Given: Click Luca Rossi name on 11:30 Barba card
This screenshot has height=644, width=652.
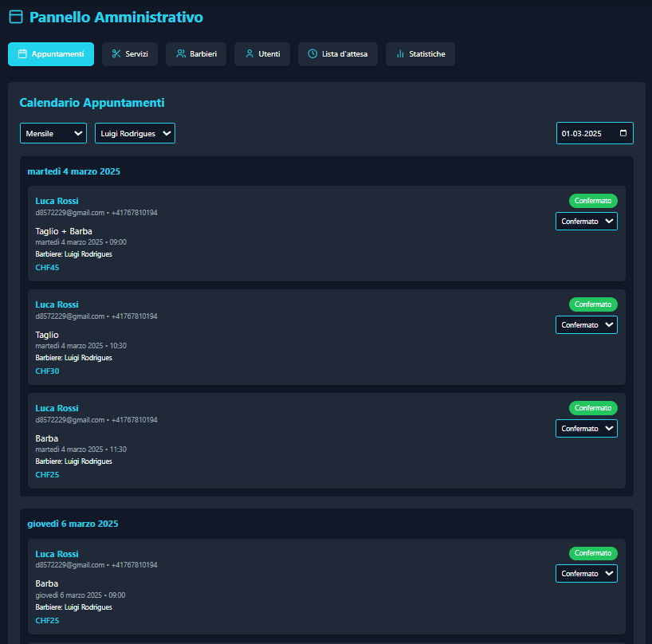Looking at the screenshot, I should tap(57, 408).
